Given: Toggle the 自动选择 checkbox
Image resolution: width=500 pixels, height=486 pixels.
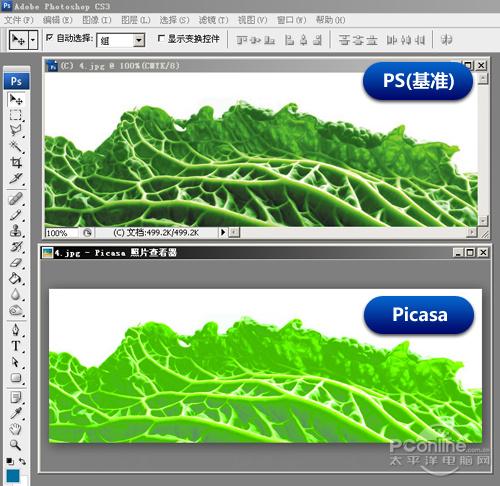Looking at the screenshot, I should [50, 37].
